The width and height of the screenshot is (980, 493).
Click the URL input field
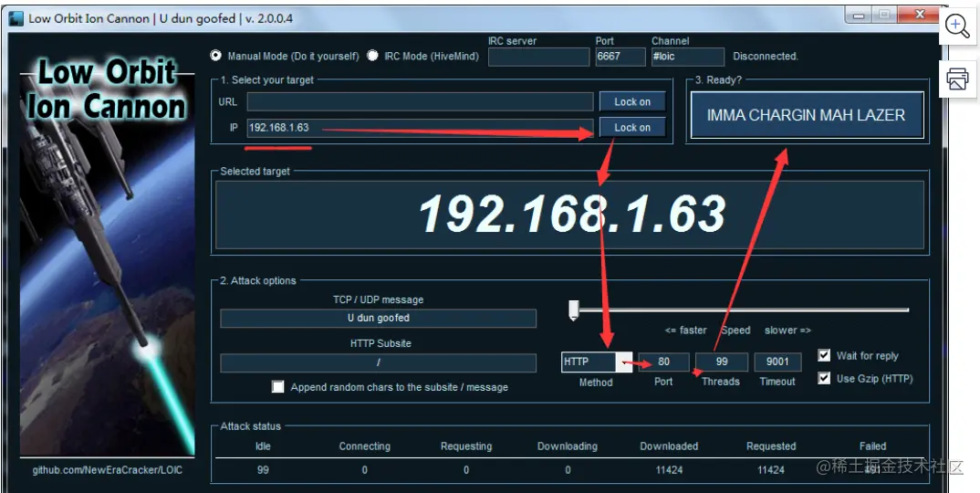click(x=420, y=101)
